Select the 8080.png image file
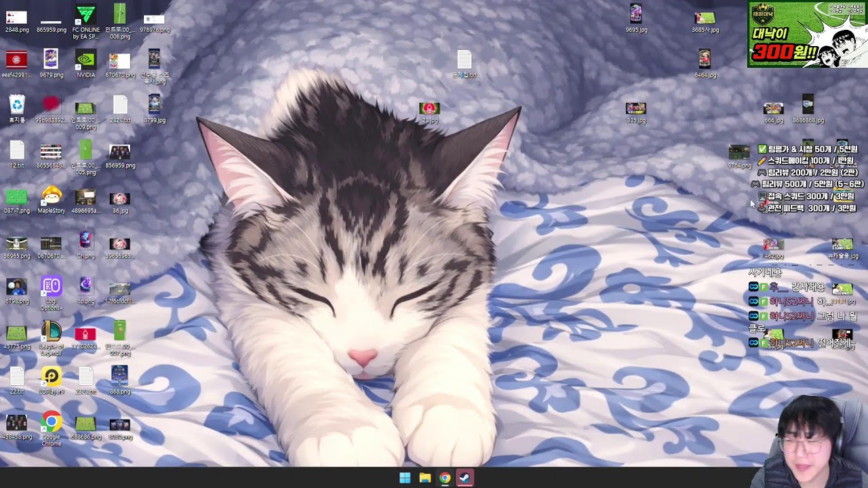Viewport: 868px width, 488px height. coord(120,426)
